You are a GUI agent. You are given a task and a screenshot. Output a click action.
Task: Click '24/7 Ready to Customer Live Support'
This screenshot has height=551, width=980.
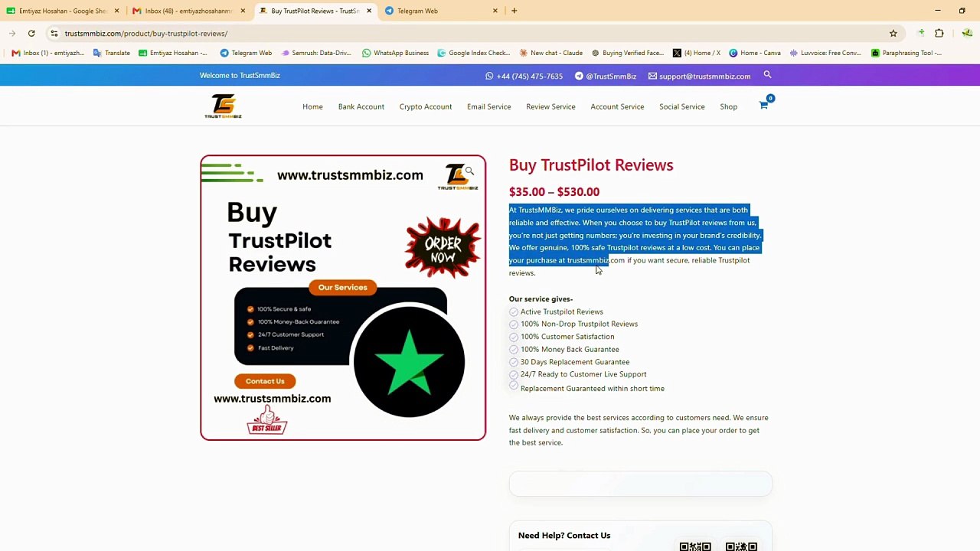pyautogui.click(x=583, y=374)
